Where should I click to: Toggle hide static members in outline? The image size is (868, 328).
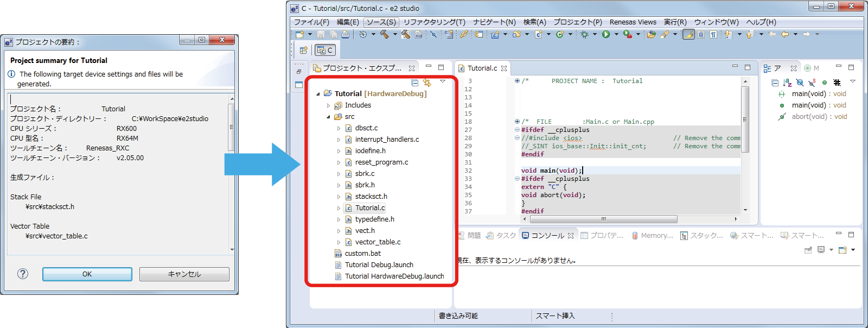pos(812,83)
